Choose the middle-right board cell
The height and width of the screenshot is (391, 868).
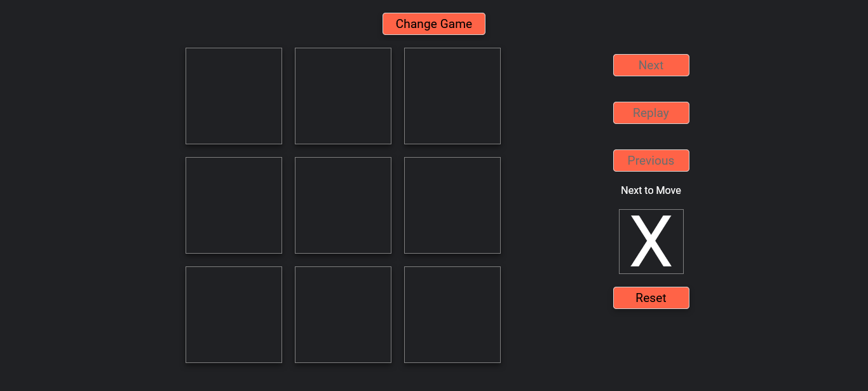[x=452, y=205]
